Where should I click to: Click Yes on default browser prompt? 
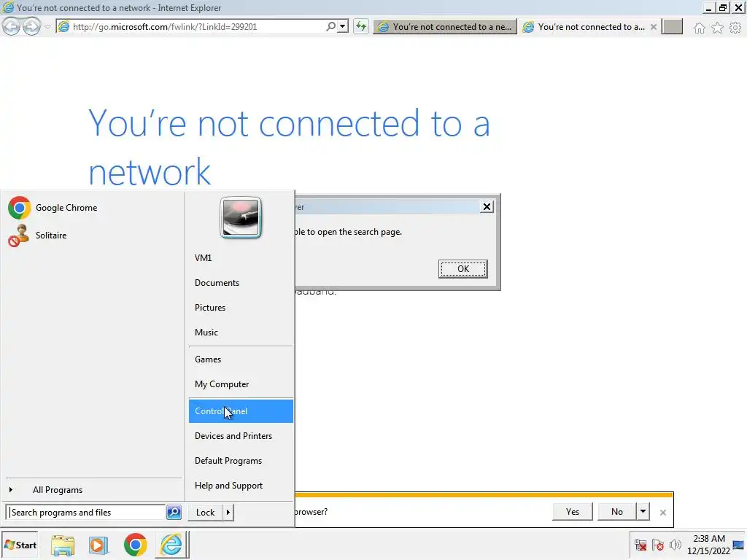pyautogui.click(x=573, y=511)
